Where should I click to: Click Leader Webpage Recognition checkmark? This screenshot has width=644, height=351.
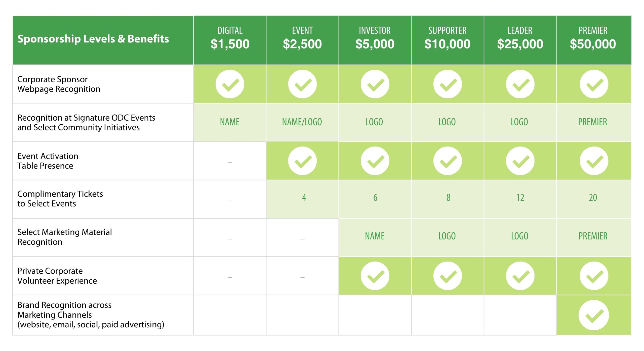click(x=520, y=84)
